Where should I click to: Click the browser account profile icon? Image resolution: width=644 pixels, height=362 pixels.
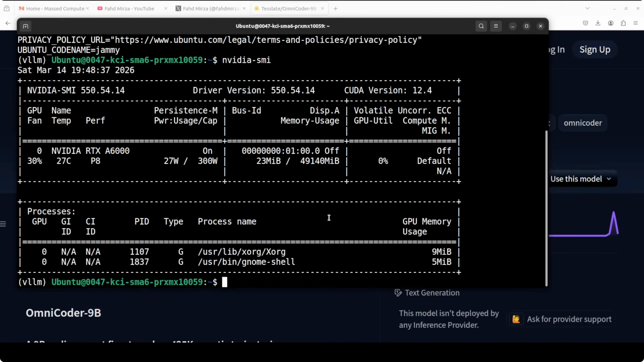(x=611, y=23)
